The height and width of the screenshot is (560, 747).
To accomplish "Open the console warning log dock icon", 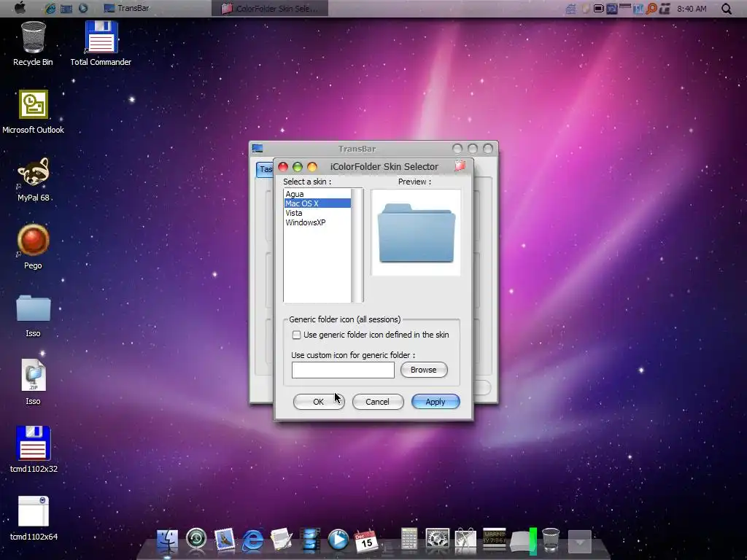I will [x=494, y=539].
